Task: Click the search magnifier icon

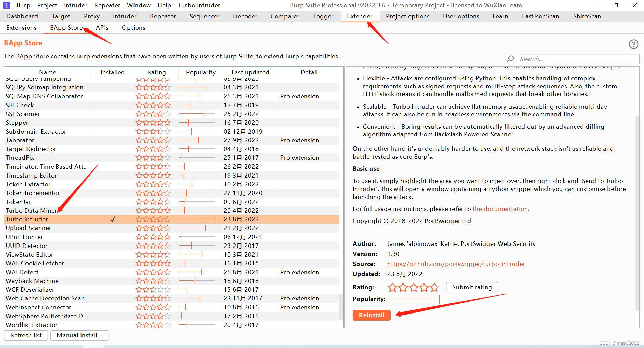Action: [x=510, y=59]
